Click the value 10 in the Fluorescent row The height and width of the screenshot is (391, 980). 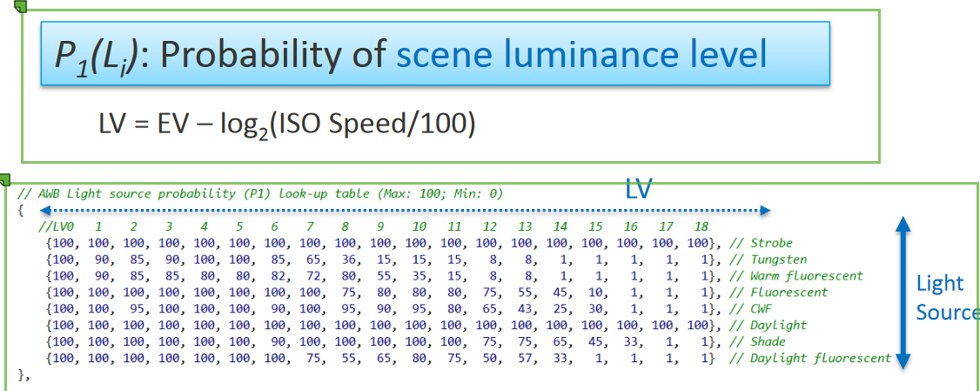(x=596, y=292)
